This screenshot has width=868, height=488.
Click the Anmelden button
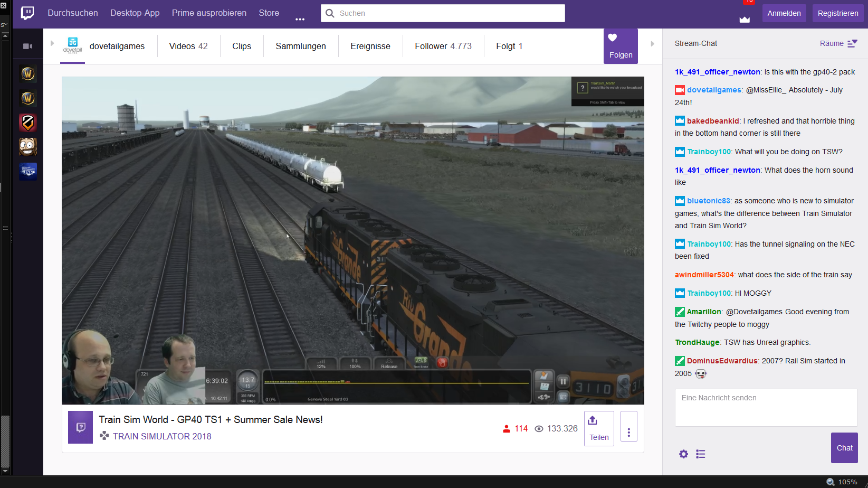[x=784, y=13]
